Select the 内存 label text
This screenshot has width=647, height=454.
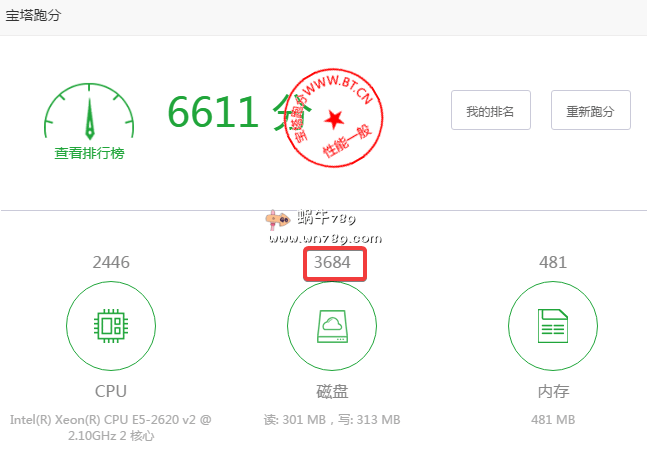pyautogui.click(x=553, y=390)
